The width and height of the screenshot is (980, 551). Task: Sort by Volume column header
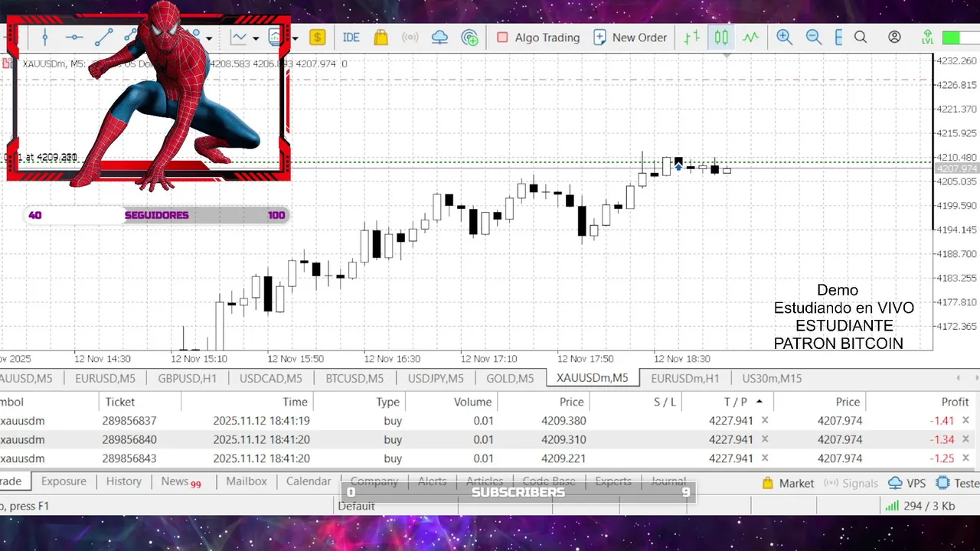click(472, 402)
